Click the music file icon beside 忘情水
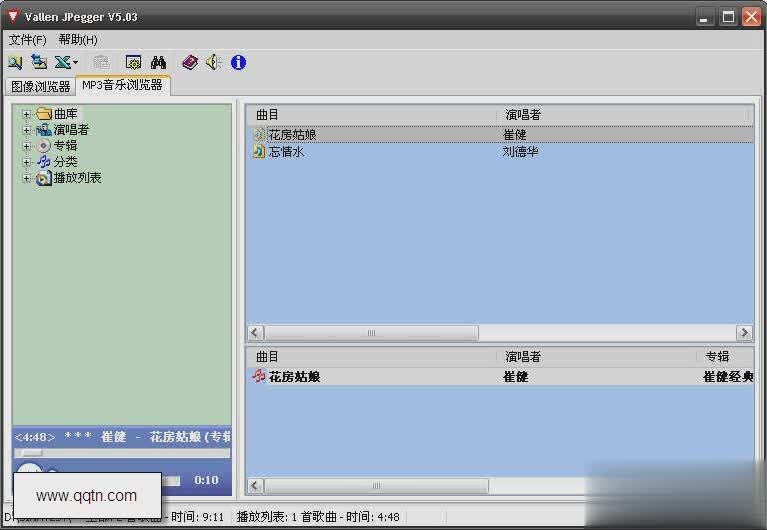The height and width of the screenshot is (530, 767). tap(259, 152)
